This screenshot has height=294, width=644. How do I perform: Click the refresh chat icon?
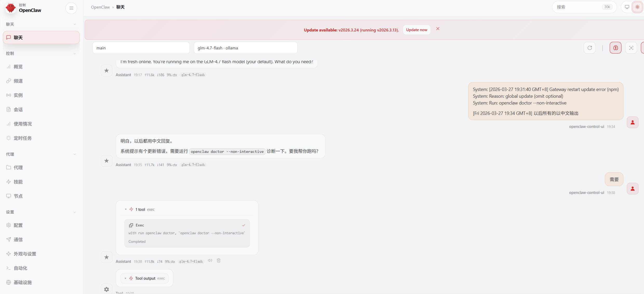(x=589, y=48)
